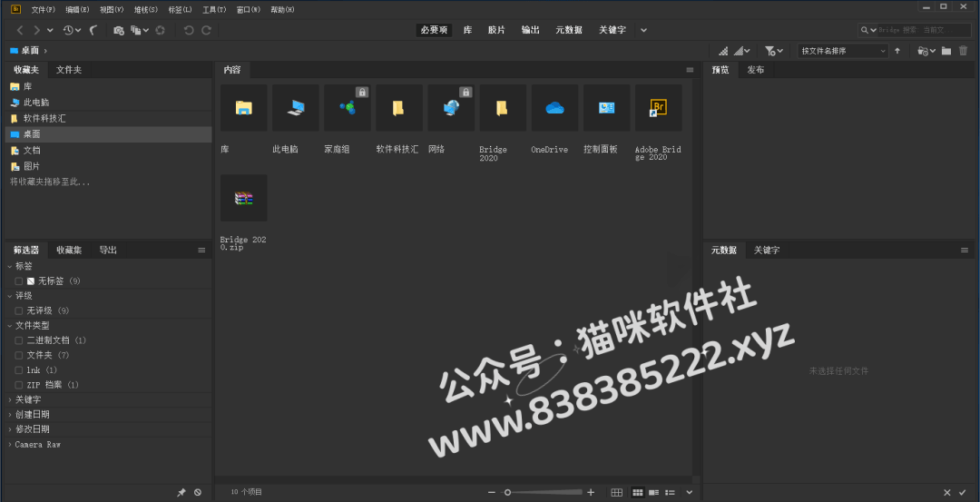The width and height of the screenshot is (980, 502).
Task: Check the 无标签 filter checkbox
Action: [19, 281]
